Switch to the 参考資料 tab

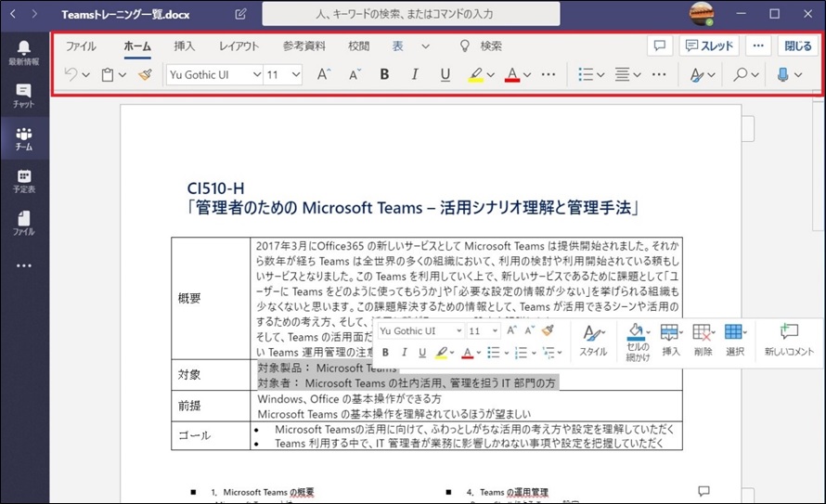[304, 46]
